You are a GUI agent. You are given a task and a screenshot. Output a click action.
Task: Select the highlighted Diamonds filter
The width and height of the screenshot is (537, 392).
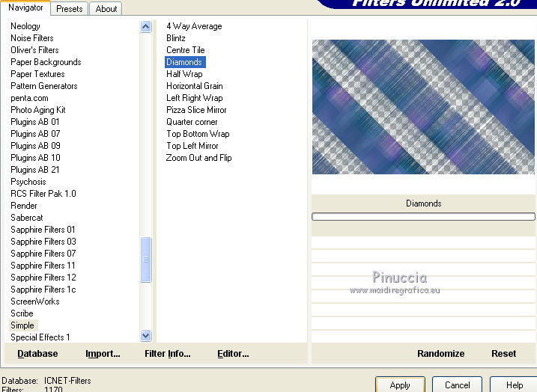(185, 62)
